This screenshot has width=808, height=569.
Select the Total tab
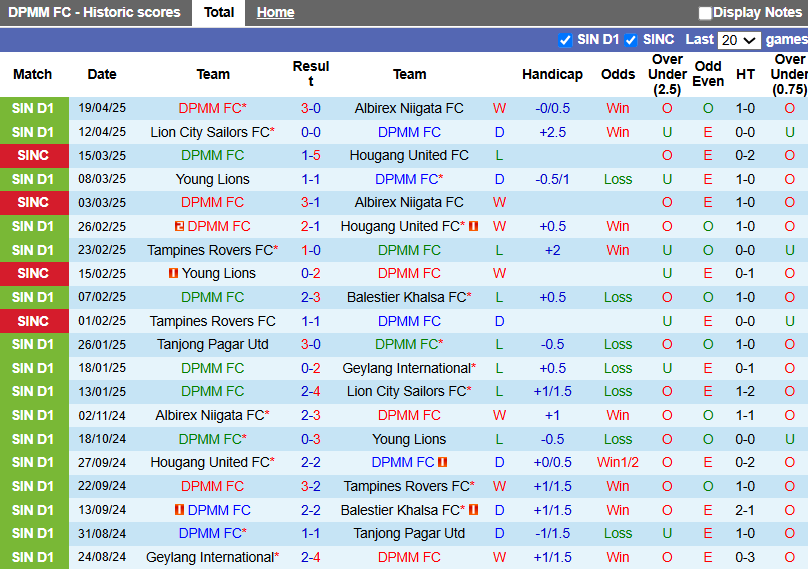tap(218, 12)
